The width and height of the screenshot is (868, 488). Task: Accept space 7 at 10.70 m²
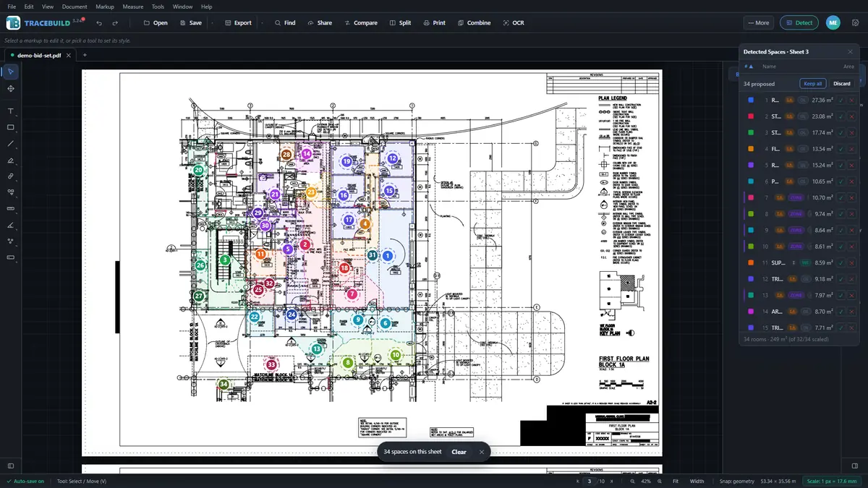click(841, 197)
